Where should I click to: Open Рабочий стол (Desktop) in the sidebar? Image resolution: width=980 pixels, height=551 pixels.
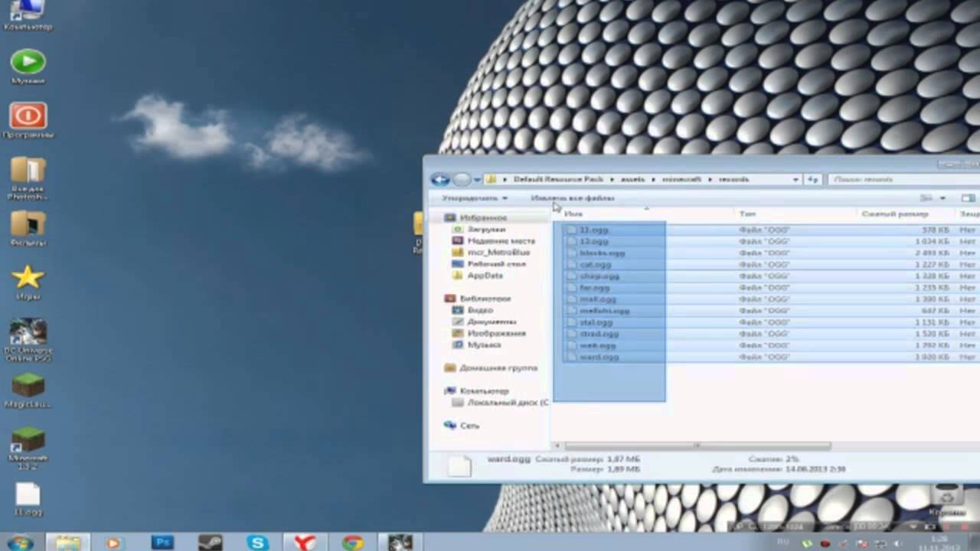pyautogui.click(x=496, y=264)
